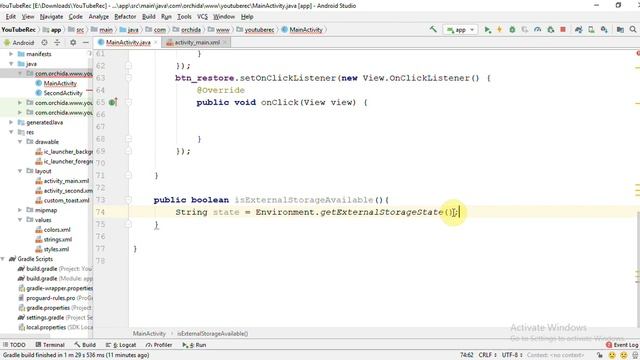This screenshot has height=360, width=640.
Task: Collapse the res folder
Action: tap(11, 132)
